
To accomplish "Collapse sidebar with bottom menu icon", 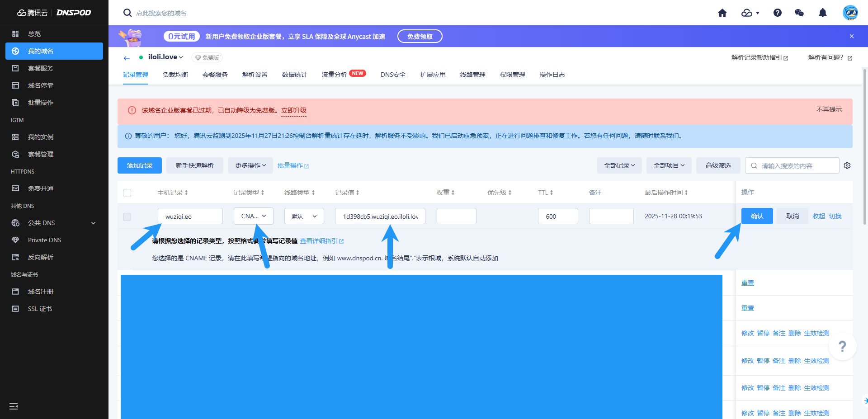I will point(14,406).
